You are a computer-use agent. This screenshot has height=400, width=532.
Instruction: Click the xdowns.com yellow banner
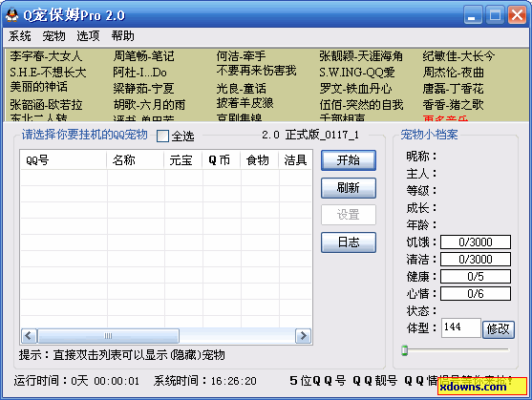482,386
